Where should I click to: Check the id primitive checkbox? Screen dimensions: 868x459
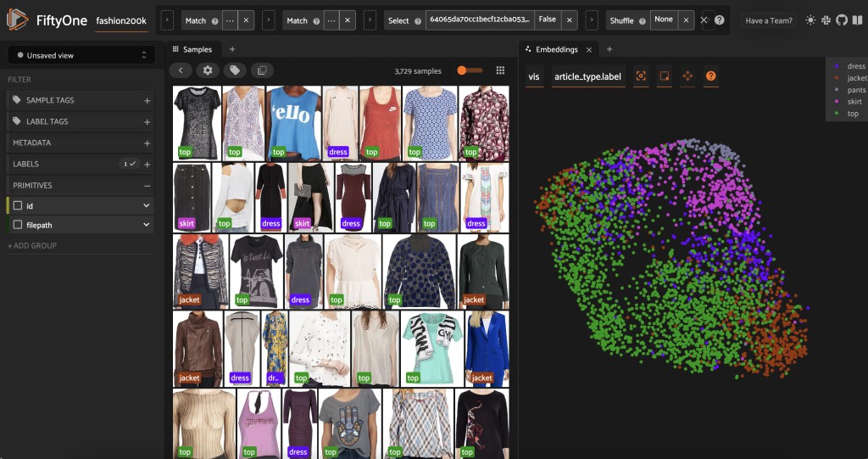point(18,205)
